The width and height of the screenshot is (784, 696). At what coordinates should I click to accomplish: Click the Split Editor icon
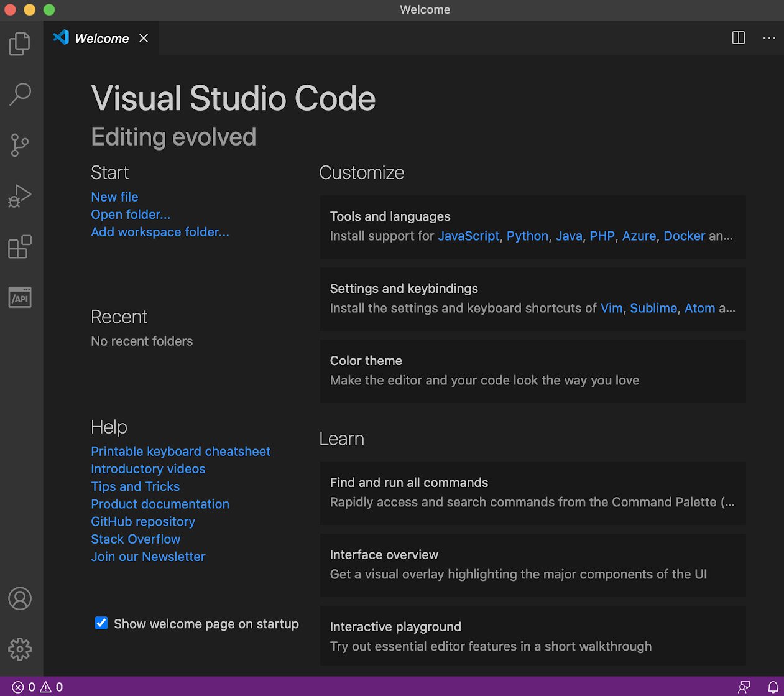[x=739, y=38]
